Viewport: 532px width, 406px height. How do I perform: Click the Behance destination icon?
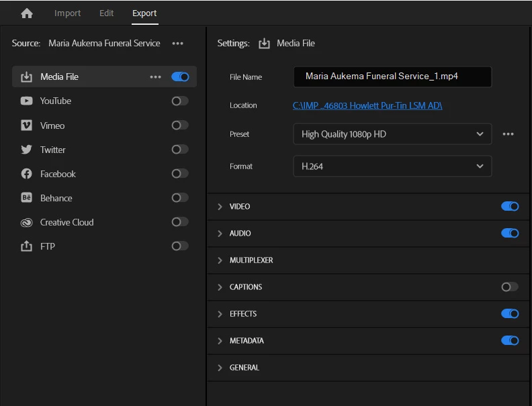coord(27,198)
